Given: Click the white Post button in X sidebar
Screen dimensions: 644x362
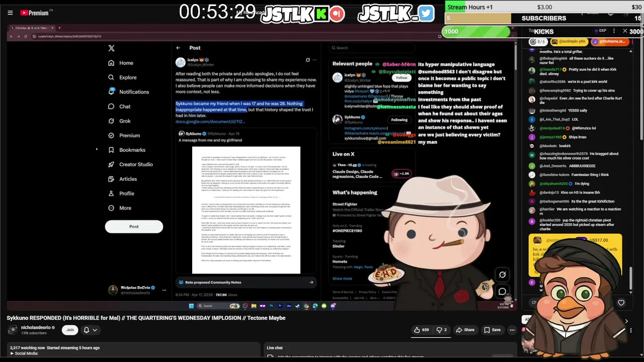Looking at the screenshot, I should coord(134,226).
